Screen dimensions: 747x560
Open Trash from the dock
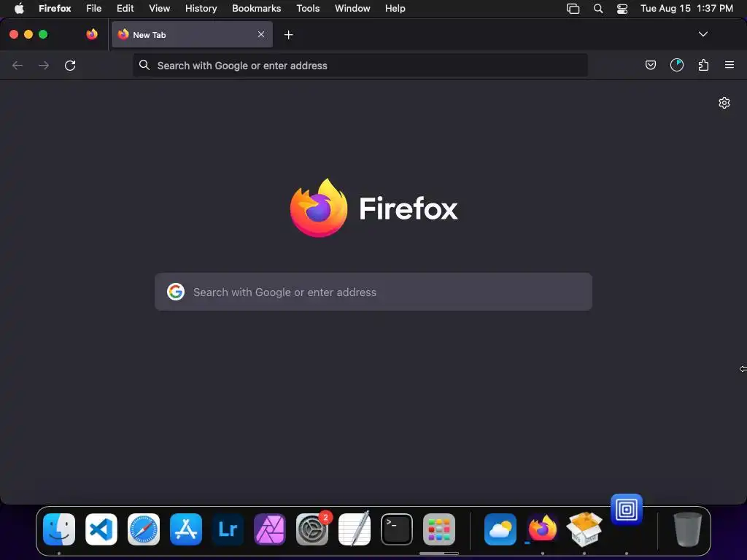[x=687, y=529]
